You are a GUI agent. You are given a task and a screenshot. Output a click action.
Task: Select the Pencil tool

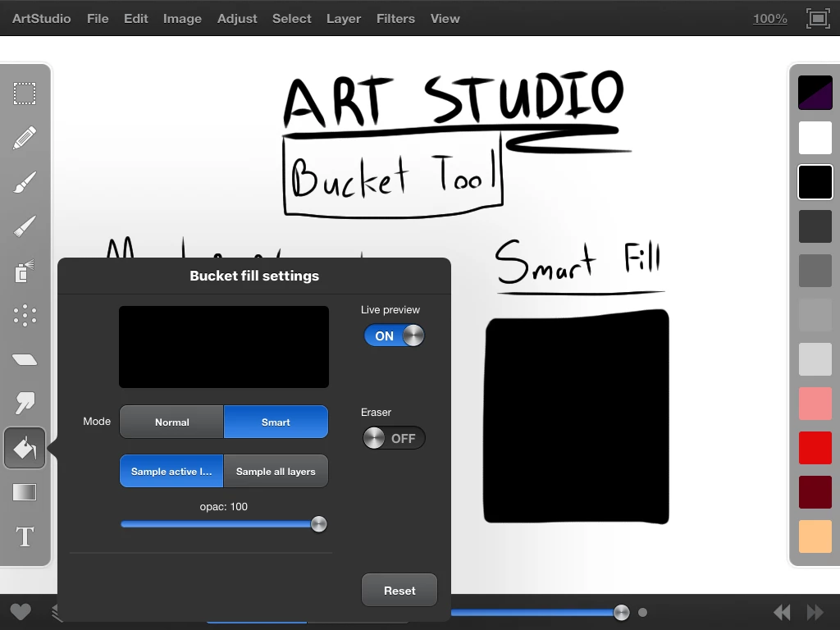(x=25, y=138)
